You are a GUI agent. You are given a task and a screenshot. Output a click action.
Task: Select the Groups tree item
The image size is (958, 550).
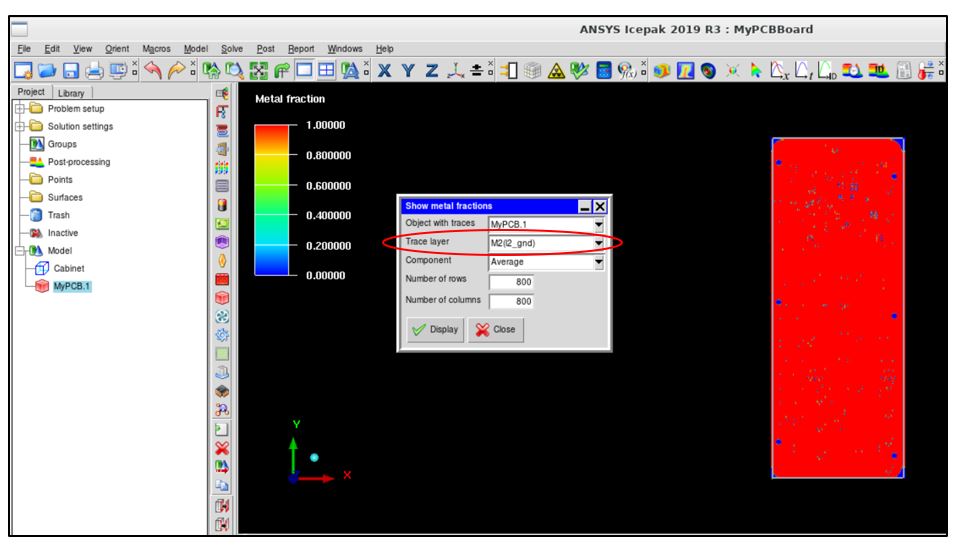coord(62,144)
